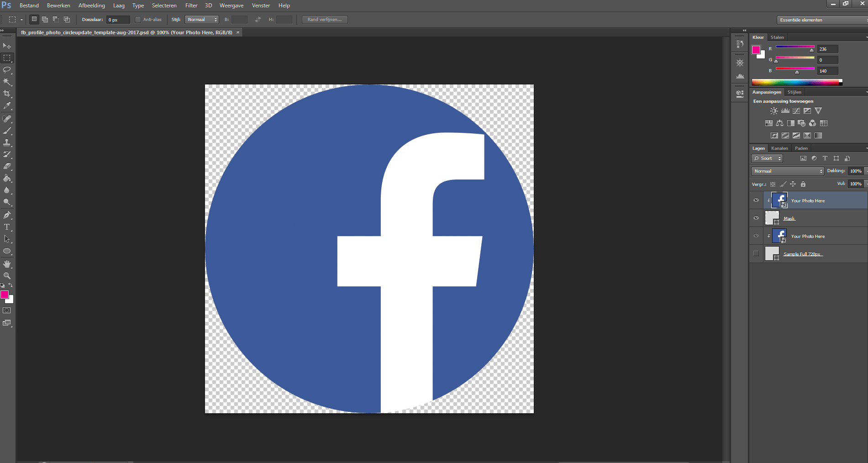Select the Mask layer thumbnail
Image resolution: width=868 pixels, height=463 pixels.
coord(772,218)
